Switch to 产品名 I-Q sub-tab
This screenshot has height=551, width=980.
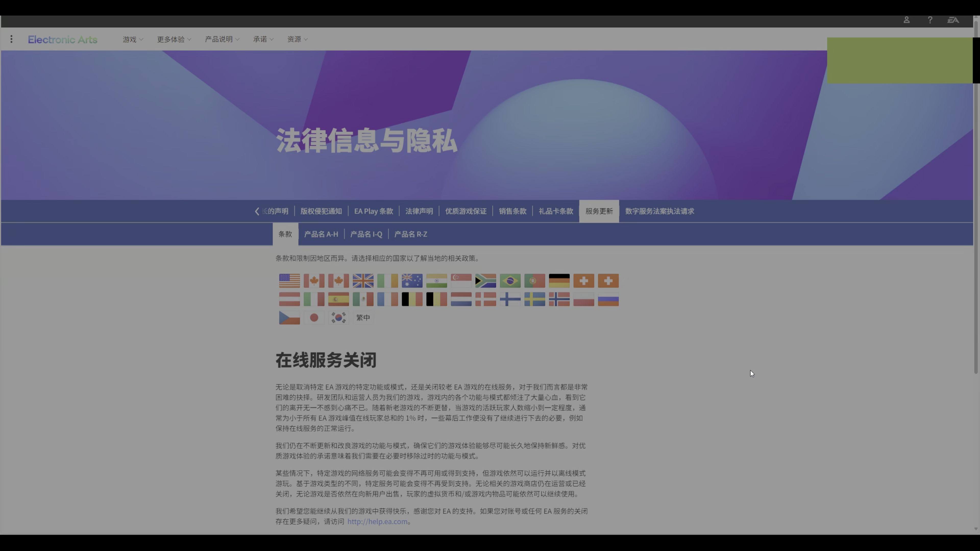click(x=366, y=234)
